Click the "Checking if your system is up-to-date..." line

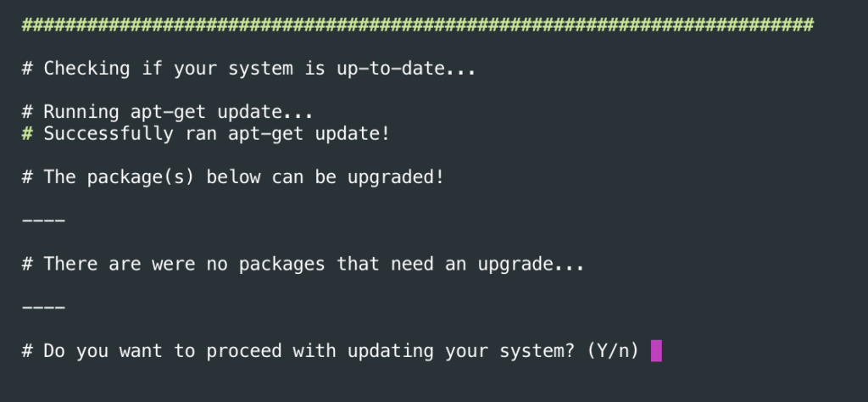point(248,69)
